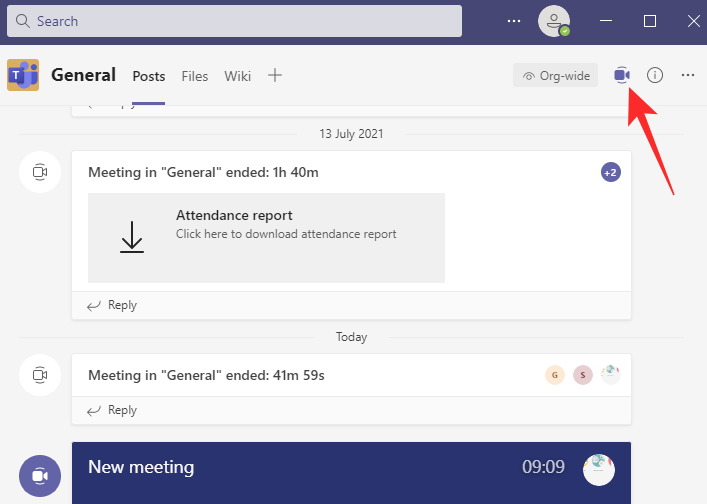Select the Posts tab
The image size is (707, 504).
149,76
